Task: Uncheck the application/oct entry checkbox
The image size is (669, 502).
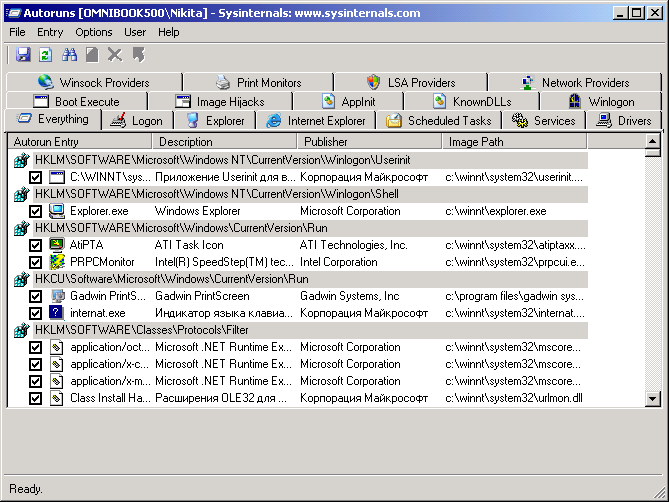Action: tap(35, 348)
